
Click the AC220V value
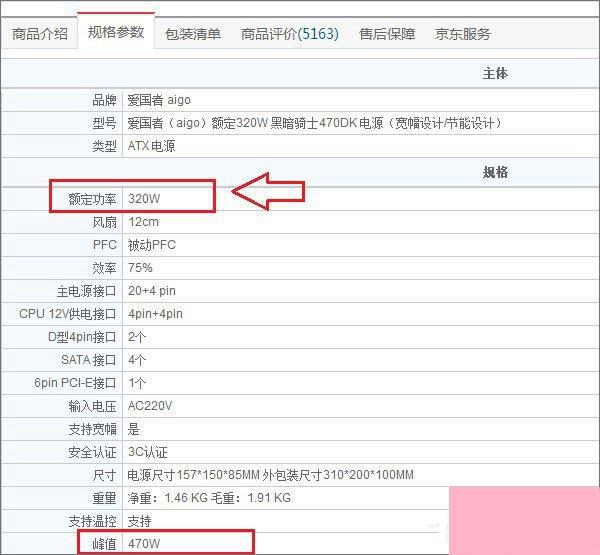click(x=150, y=406)
